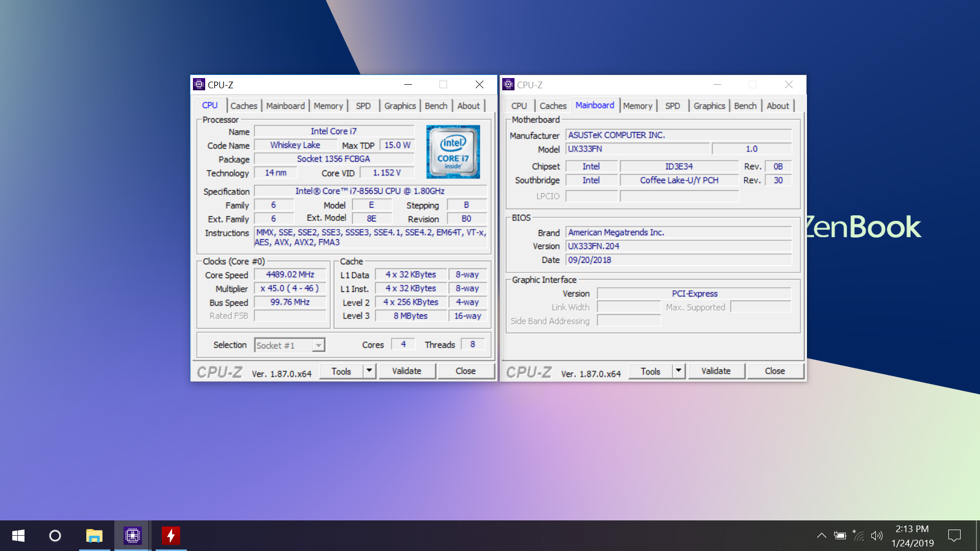This screenshot has height=551, width=980.
Task: Open the red lightning bolt taskbar app
Action: (171, 536)
